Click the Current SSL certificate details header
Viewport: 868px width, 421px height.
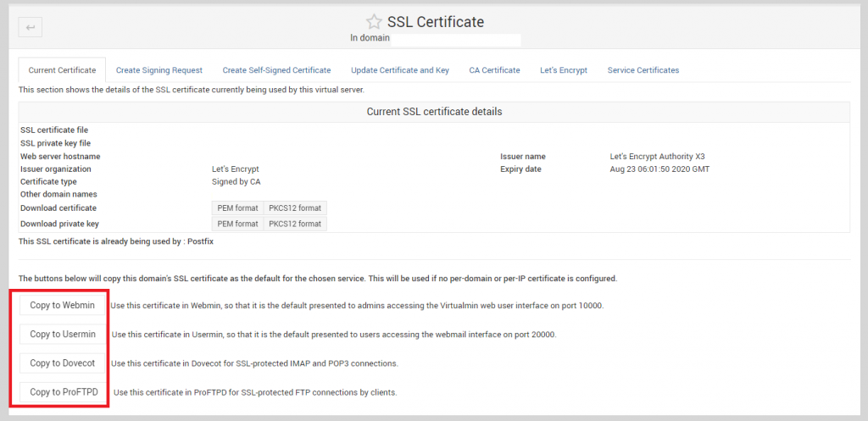click(434, 112)
